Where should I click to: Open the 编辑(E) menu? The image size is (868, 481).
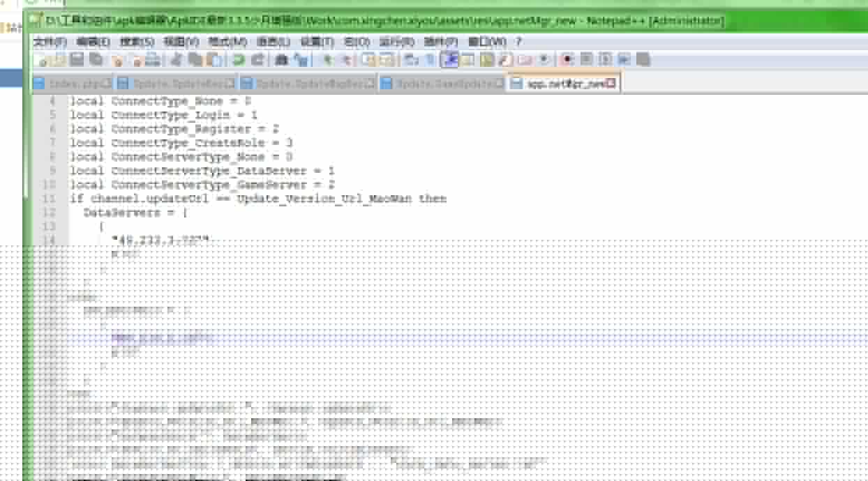(93, 42)
